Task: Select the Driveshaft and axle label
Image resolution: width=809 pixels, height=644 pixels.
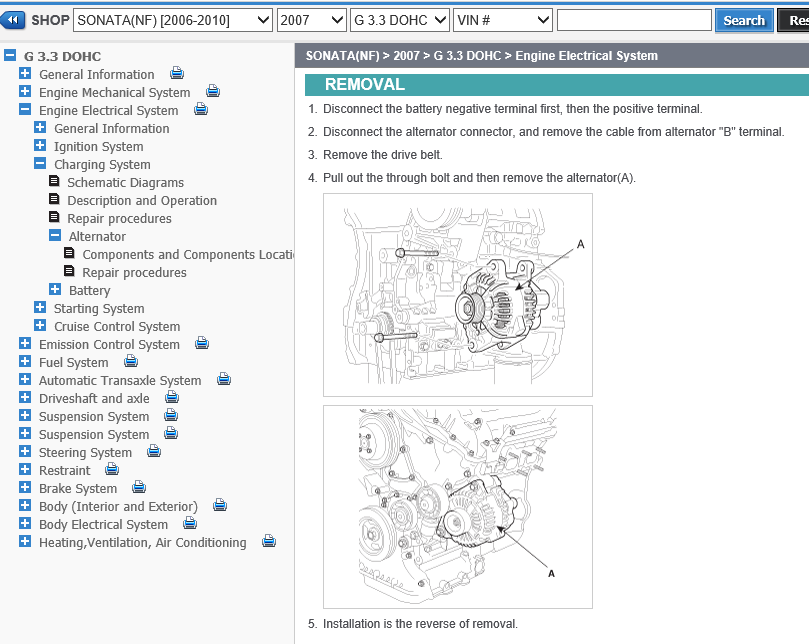Action: (x=94, y=399)
